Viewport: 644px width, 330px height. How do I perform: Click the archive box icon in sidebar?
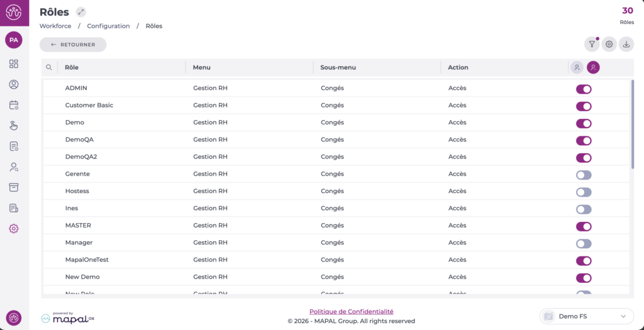(14, 187)
